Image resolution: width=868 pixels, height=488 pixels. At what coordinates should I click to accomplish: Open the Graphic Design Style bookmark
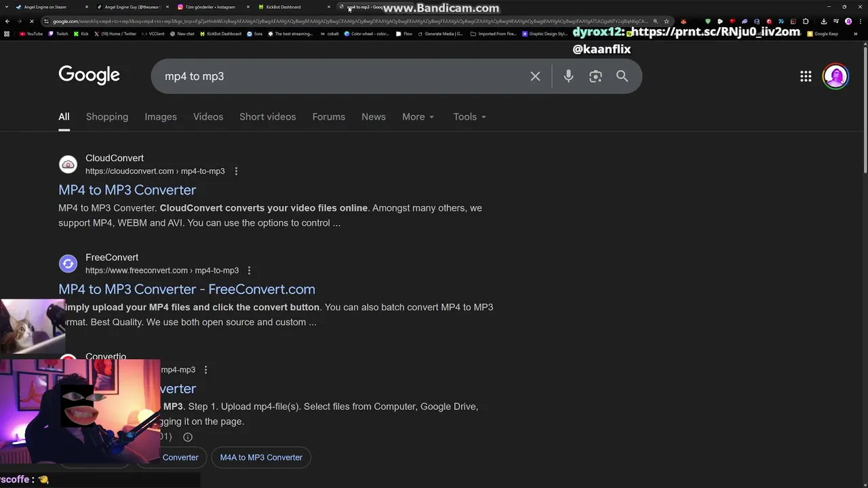[x=545, y=34]
